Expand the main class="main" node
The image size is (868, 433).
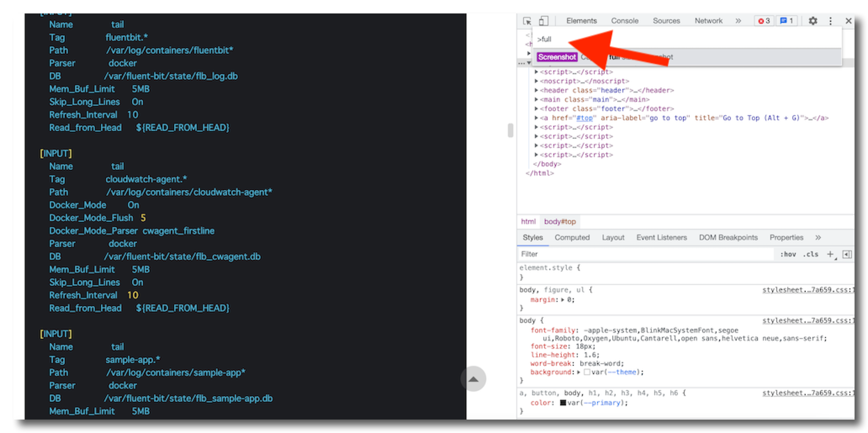click(536, 100)
